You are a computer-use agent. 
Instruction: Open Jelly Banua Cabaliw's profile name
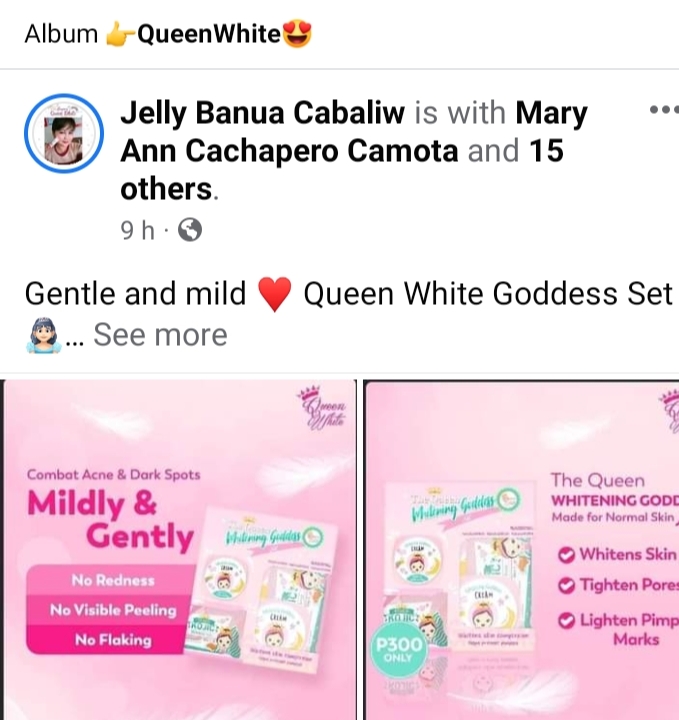click(x=263, y=112)
